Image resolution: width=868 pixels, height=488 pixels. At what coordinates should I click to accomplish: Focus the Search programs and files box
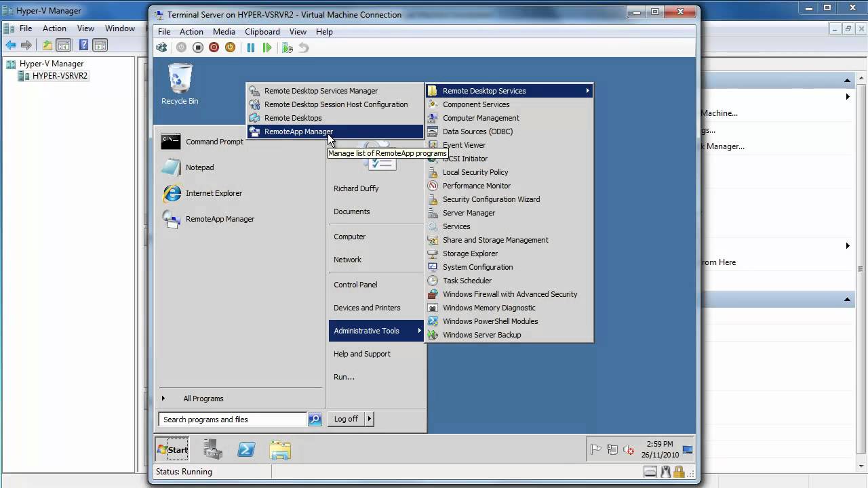click(233, 420)
